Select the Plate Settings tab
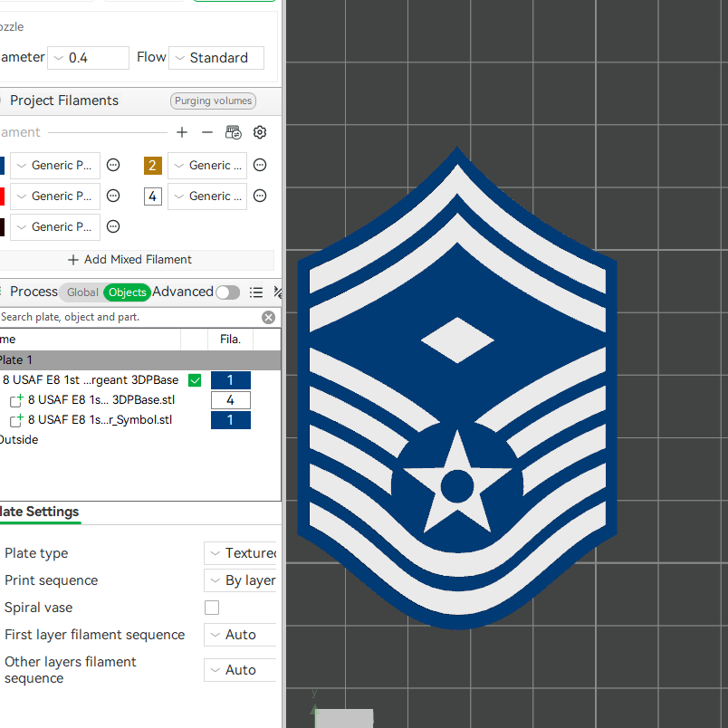 pos(40,512)
